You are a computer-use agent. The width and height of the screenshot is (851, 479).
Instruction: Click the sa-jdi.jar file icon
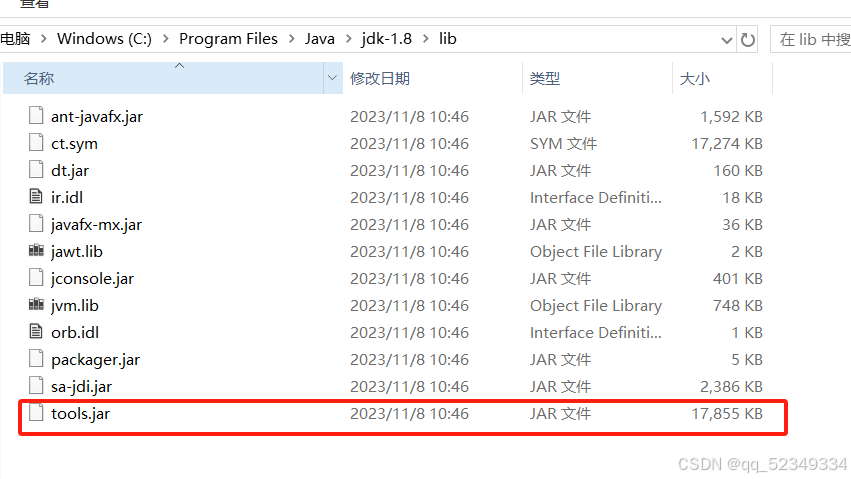pos(36,386)
